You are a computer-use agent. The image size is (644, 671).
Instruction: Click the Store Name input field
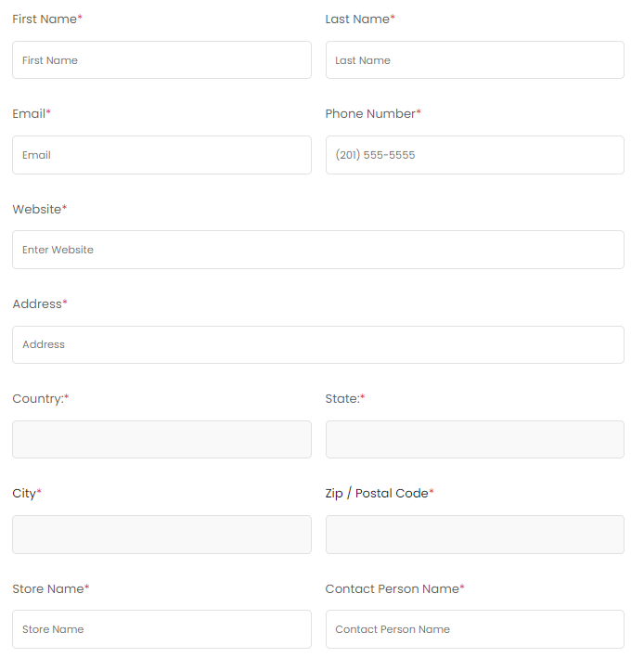[161, 629]
